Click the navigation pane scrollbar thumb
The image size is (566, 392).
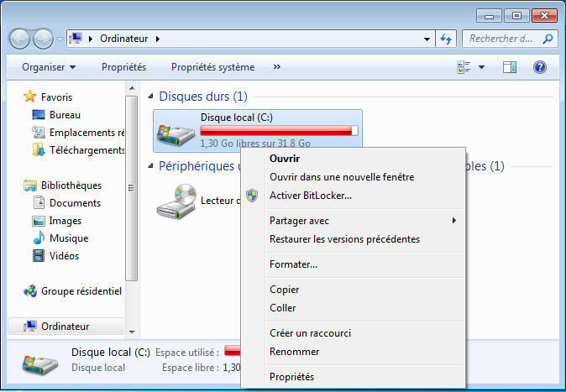(x=132, y=188)
